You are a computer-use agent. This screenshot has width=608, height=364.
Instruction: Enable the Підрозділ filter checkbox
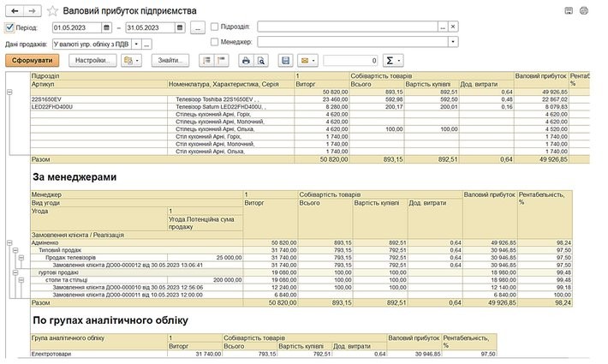(214, 27)
